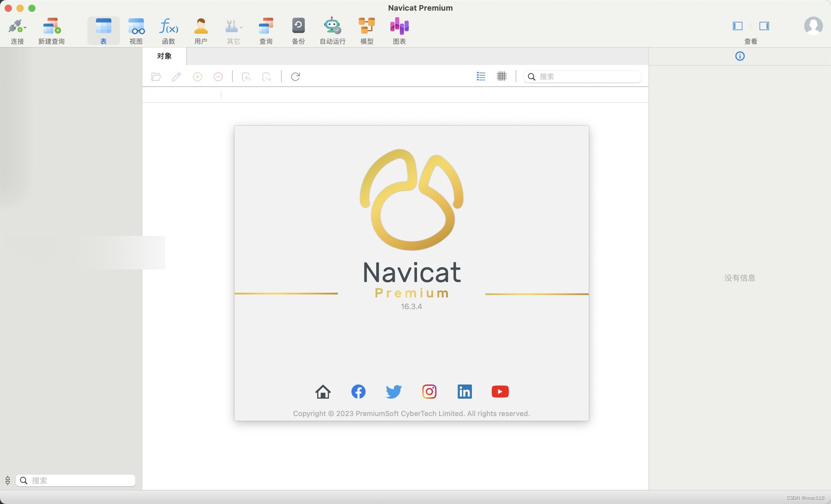This screenshot has height=504, width=831.
Task: Click the 没有信息 text in info pane
Action: point(740,278)
